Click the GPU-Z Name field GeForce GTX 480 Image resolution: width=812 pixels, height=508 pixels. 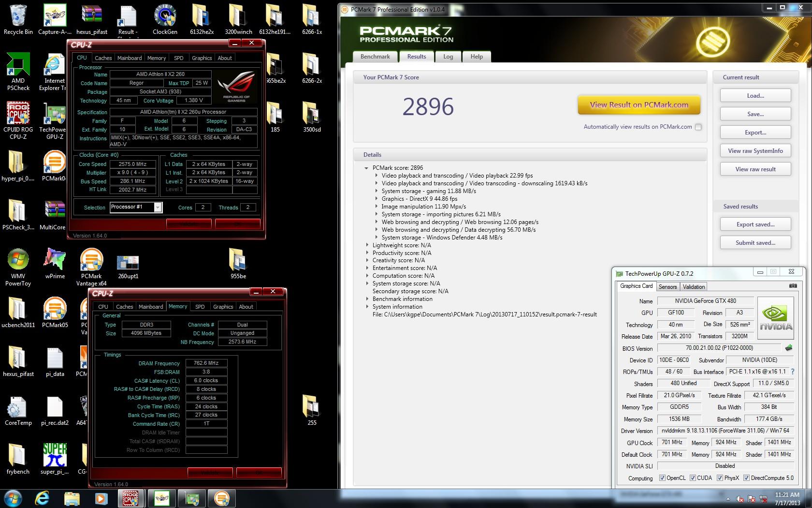coord(706,301)
